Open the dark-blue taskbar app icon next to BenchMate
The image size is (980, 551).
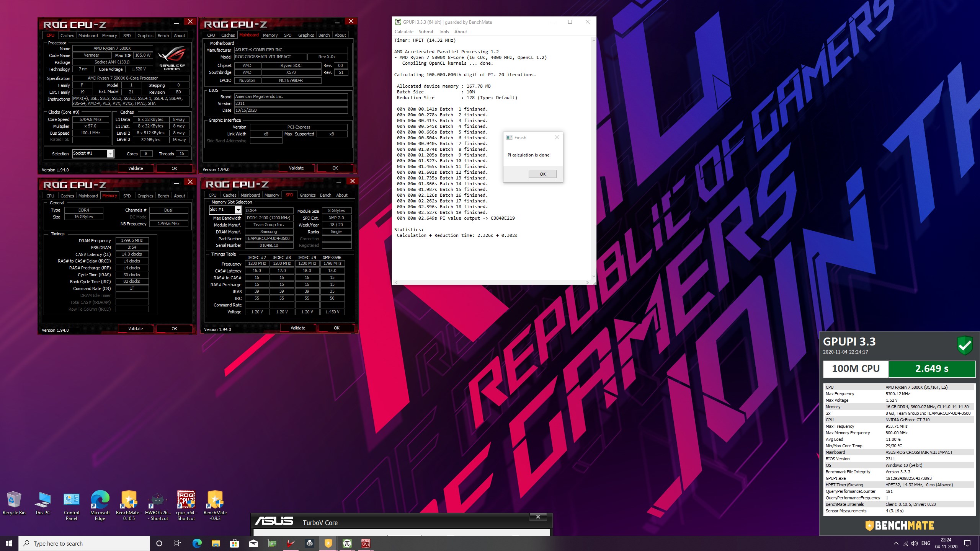click(x=309, y=543)
